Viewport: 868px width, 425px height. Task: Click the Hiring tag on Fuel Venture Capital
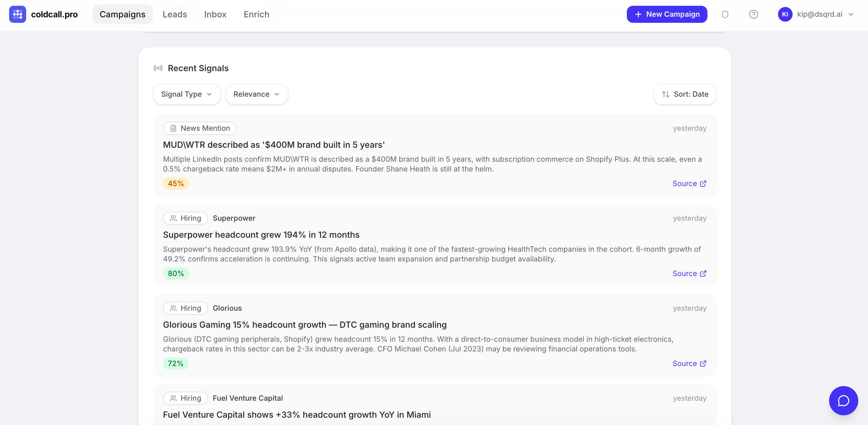(185, 398)
